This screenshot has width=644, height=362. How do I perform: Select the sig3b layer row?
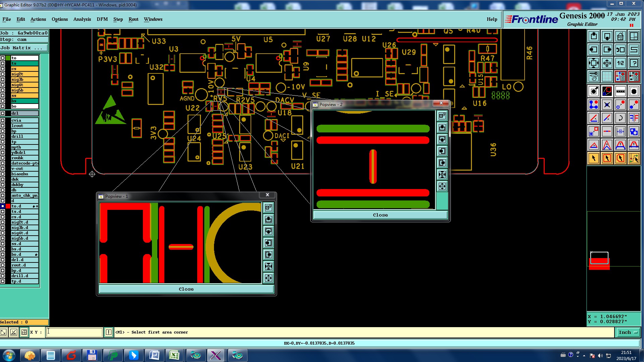(24, 79)
